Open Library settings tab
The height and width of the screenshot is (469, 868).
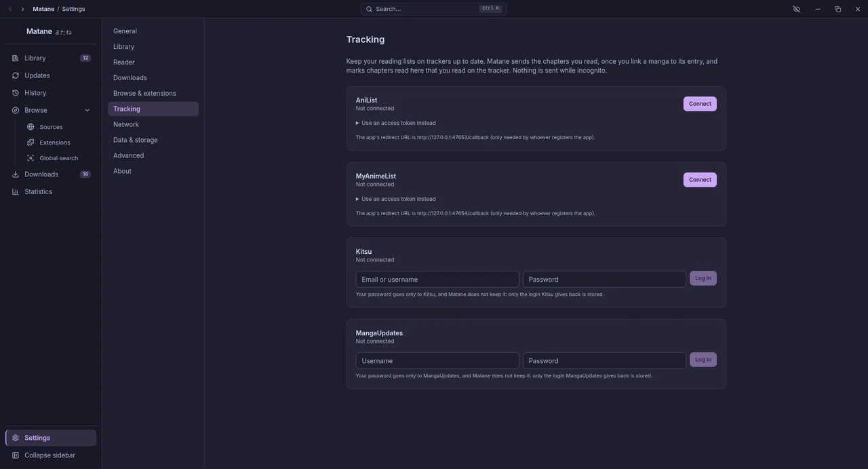[153, 47]
